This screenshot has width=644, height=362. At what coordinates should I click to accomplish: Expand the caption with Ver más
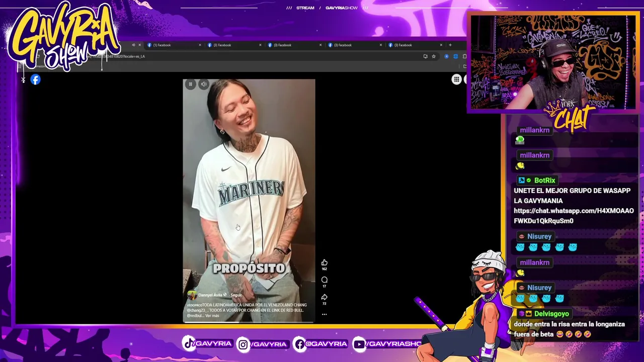pyautogui.click(x=212, y=316)
